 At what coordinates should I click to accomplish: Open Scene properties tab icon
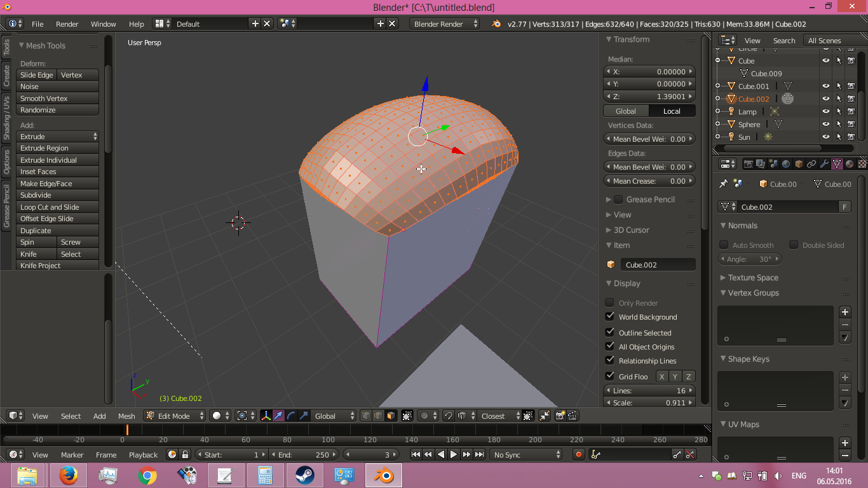coord(773,164)
